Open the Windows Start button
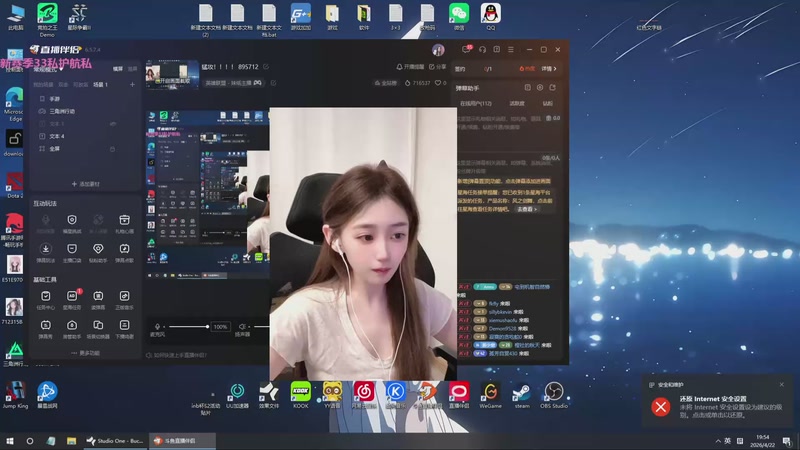This screenshot has width=800, height=450. click(x=10, y=441)
